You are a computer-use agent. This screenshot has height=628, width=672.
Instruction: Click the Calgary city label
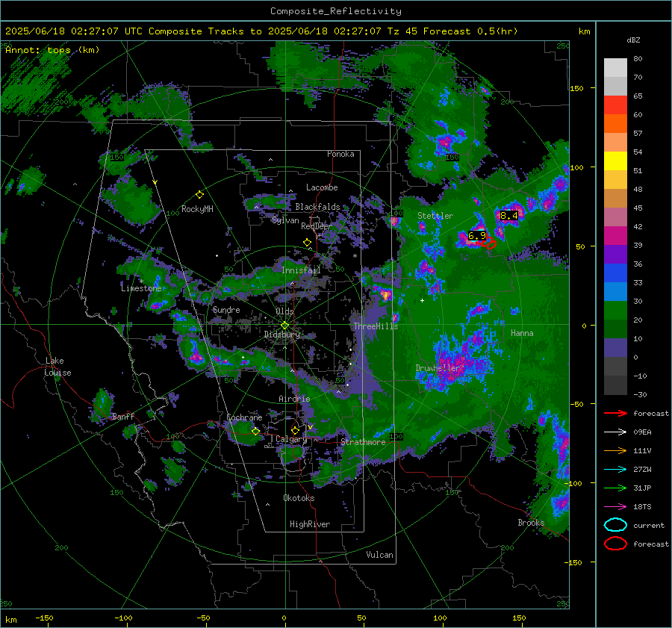pyautogui.click(x=291, y=439)
